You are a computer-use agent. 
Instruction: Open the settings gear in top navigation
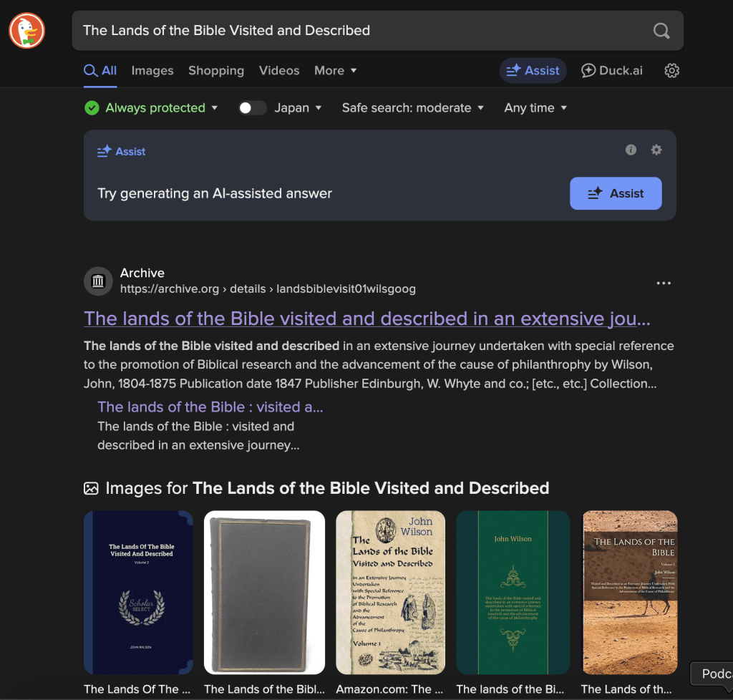tap(671, 71)
